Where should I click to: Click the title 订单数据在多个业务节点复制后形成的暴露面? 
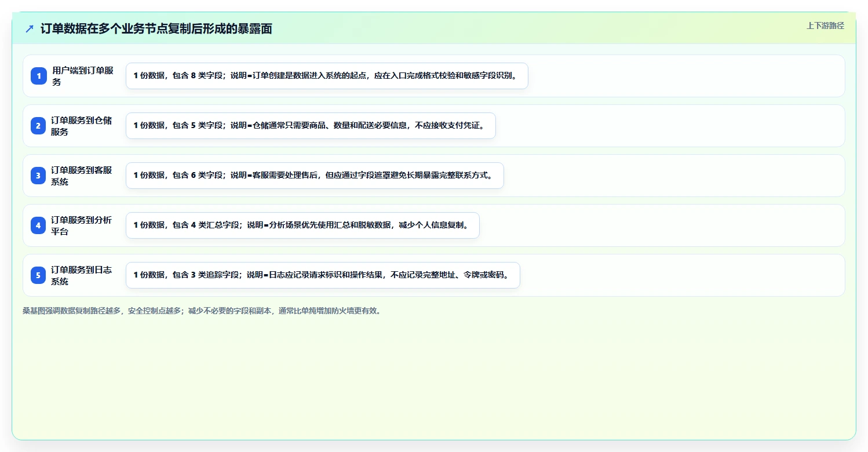click(x=156, y=28)
